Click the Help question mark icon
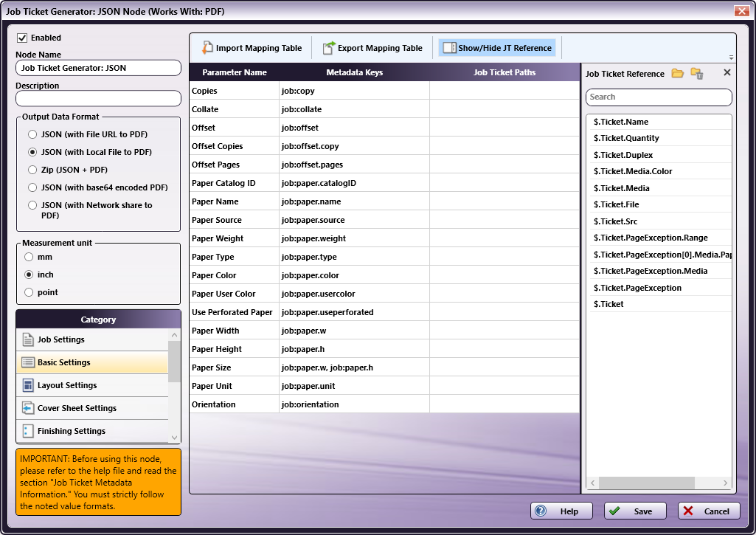Image resolution: width=756 pixels, height=535 pixels. click(541, 511)
